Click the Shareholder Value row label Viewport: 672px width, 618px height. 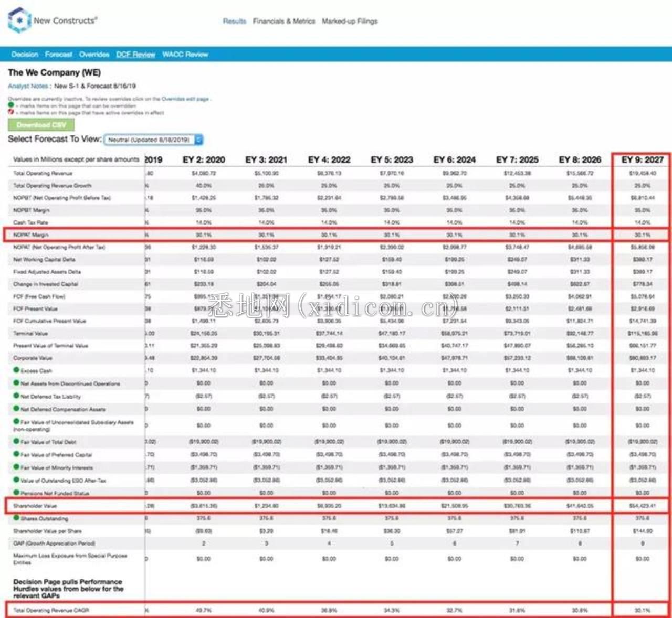[35, 506]
